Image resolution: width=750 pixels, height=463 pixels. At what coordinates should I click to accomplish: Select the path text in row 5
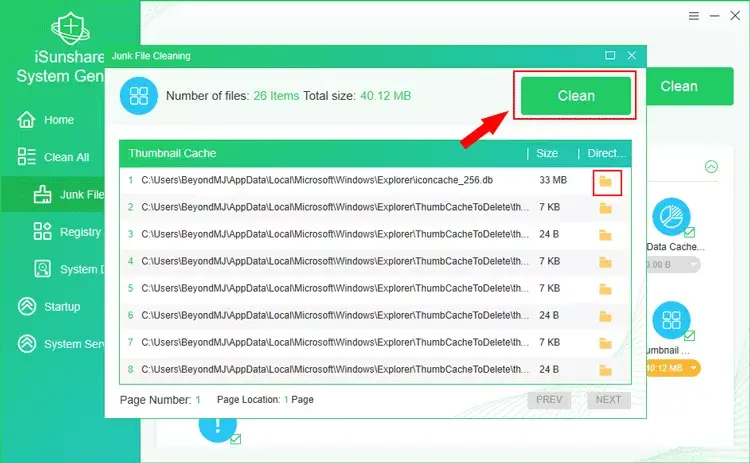point(335,288)
